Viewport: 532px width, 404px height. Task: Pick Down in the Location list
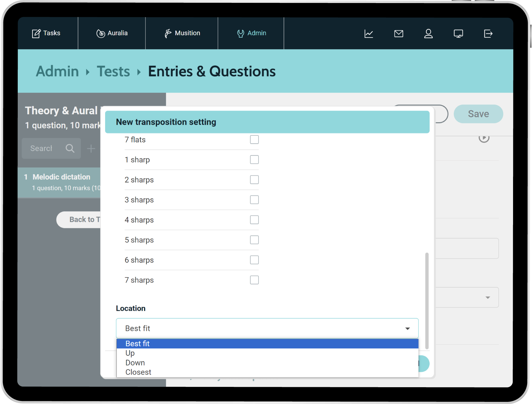(135, 363)
